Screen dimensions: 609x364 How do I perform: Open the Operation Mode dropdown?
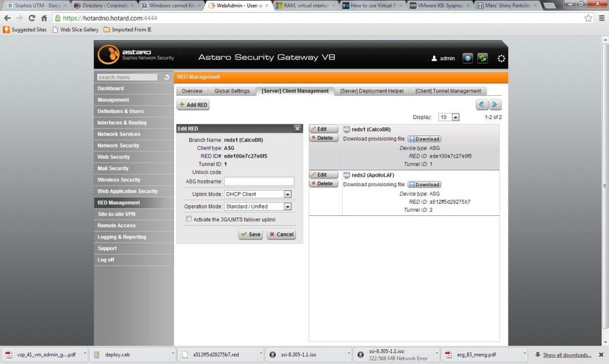[287, 206]
